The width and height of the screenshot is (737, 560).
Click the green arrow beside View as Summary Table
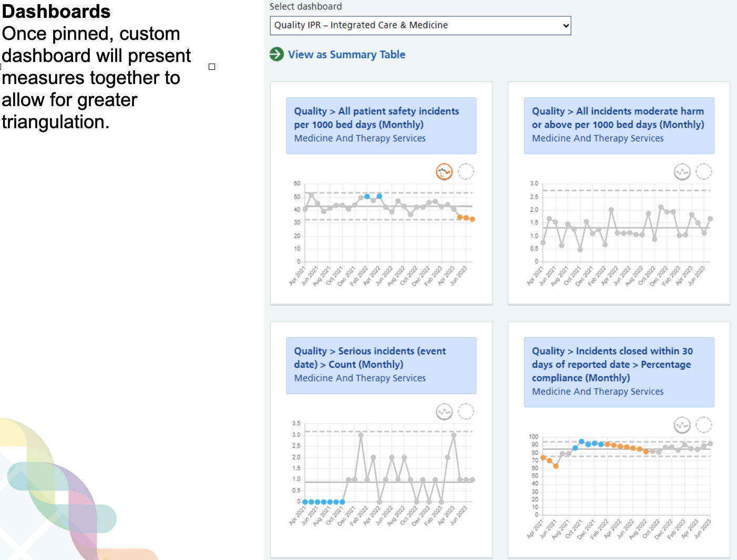(x=276, y=54)
